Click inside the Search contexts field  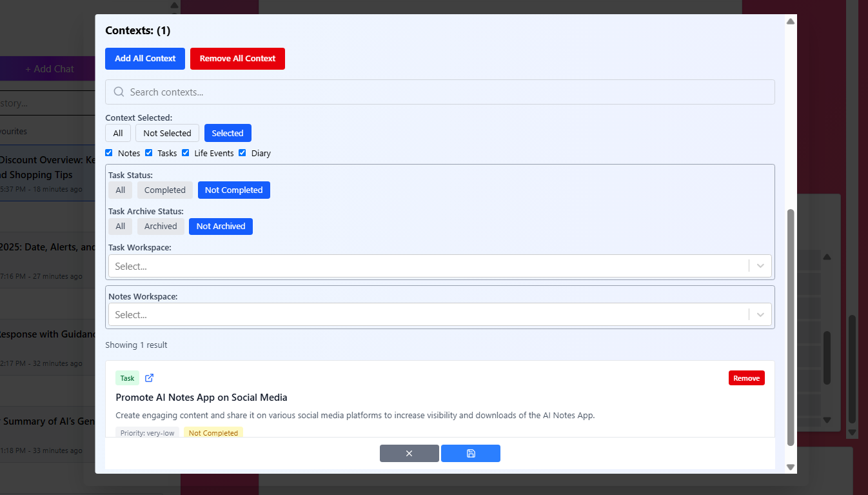(x=387, y=92)
